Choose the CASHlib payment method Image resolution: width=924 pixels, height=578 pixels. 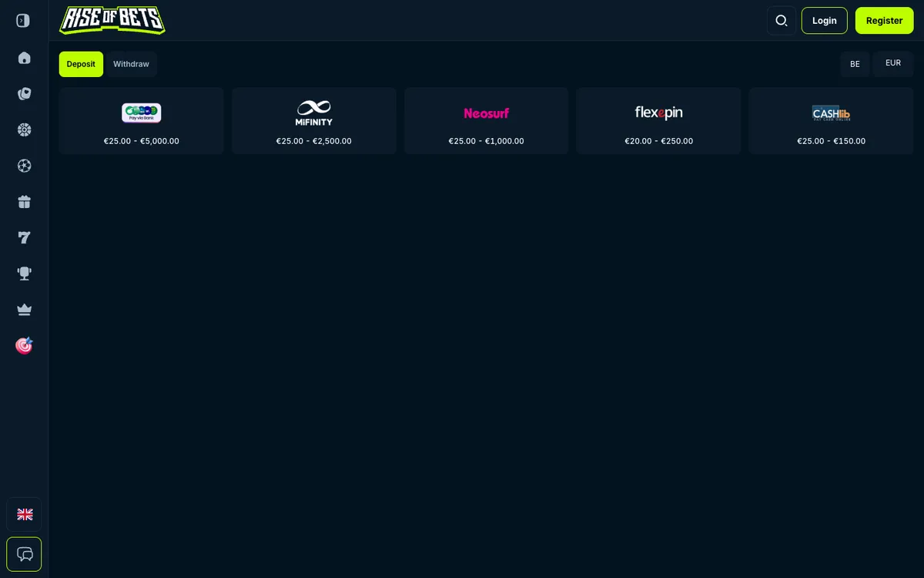[x=832, y=121]
